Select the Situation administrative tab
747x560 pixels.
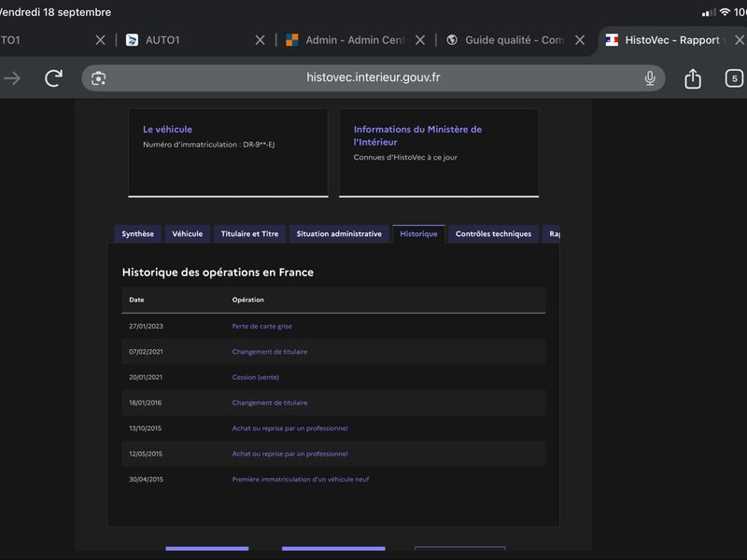pos(339,234)
